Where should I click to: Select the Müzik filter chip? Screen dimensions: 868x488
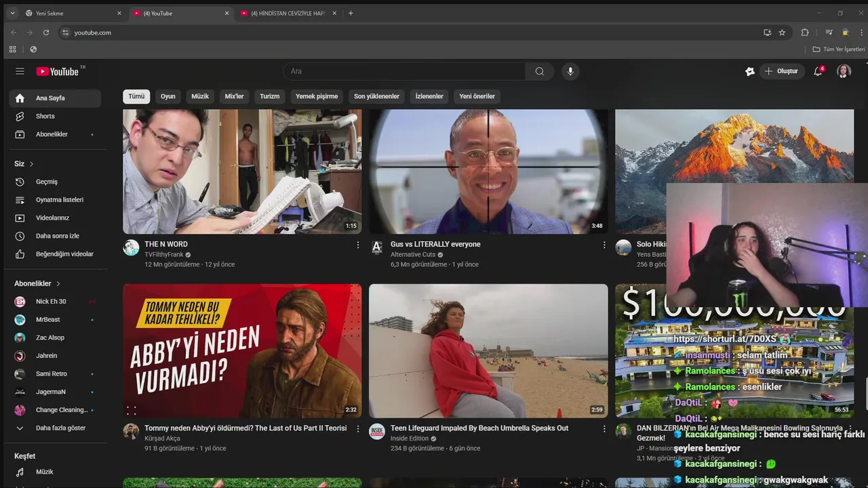(200, 96)
